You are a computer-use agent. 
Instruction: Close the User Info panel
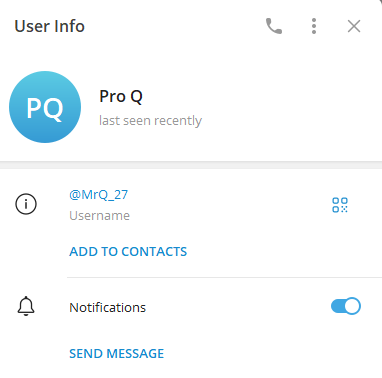pos(354,26)
